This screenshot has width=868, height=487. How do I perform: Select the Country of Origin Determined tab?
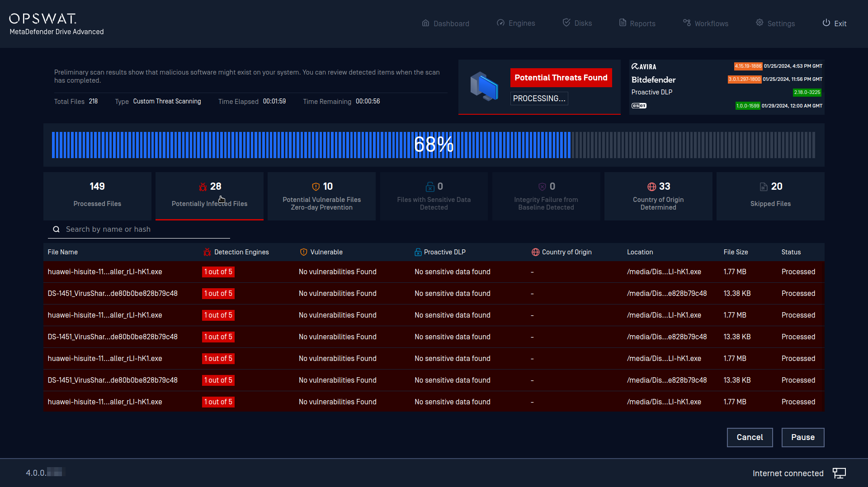coord(658,196)
